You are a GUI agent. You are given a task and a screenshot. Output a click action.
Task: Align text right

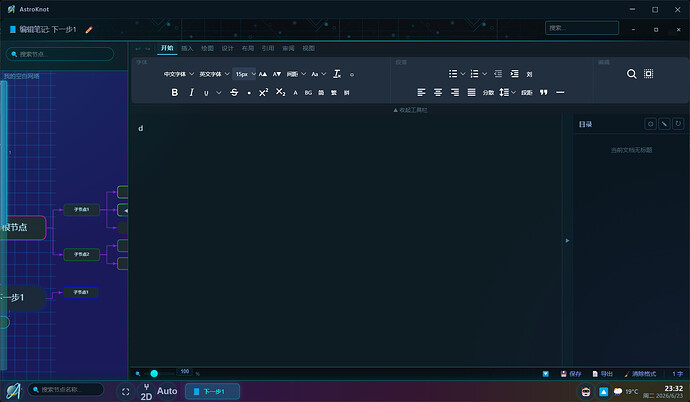click(455, 92)
